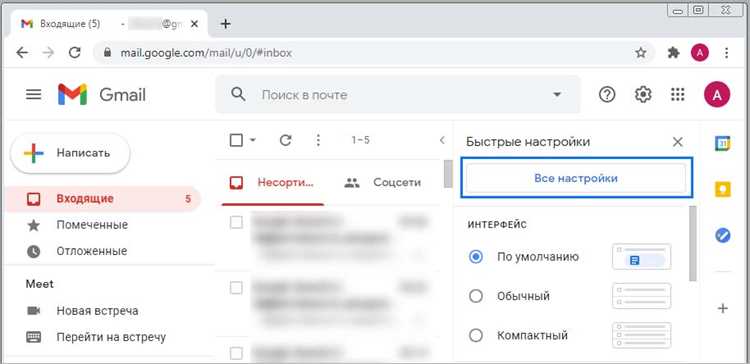Image resolution: width=750 pixels, height=364 pixels.
Task: Click the search magnifier icon
Action: tap(238, 94)
